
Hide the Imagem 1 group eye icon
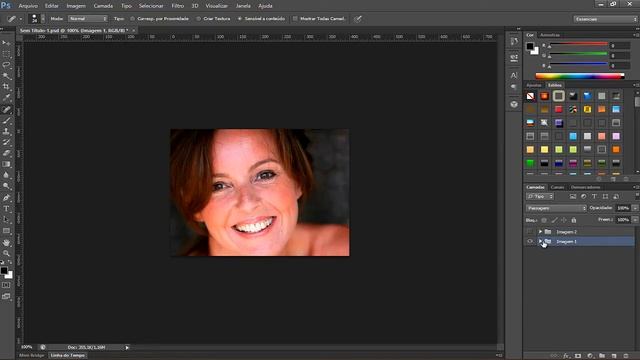530,242
